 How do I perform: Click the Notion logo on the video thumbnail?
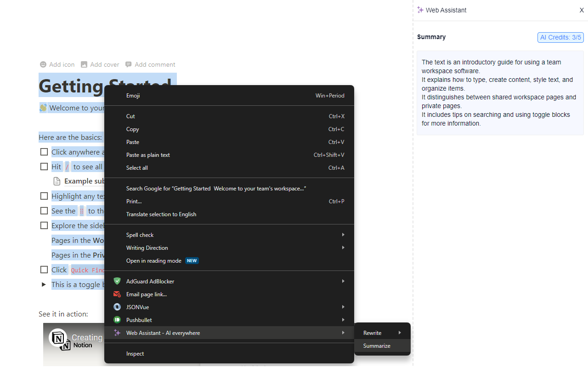(x=58, y=338)
